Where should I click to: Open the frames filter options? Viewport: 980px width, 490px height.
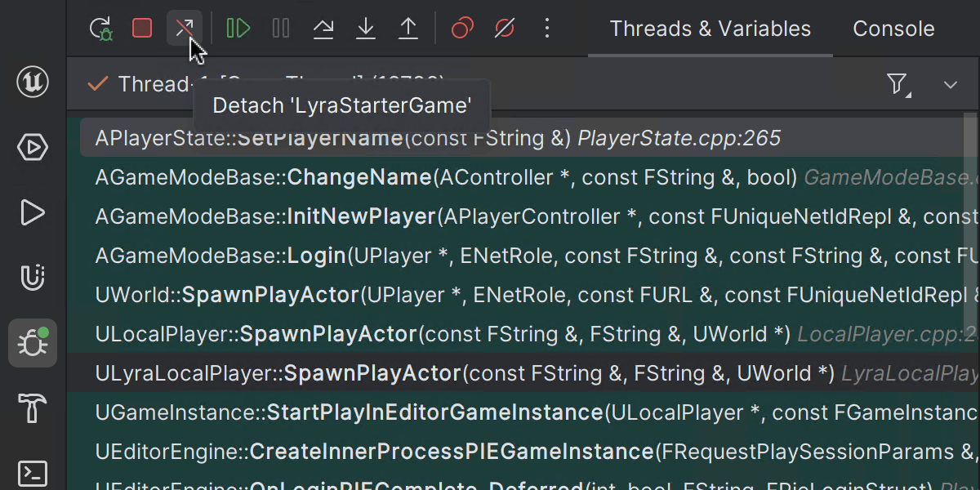898,84
